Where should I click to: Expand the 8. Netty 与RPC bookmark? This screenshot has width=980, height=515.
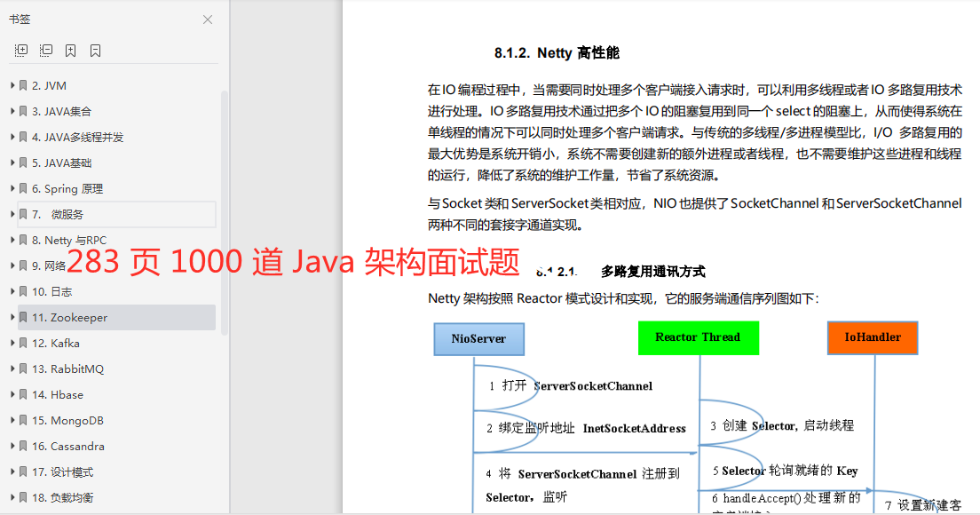[12, 240]
